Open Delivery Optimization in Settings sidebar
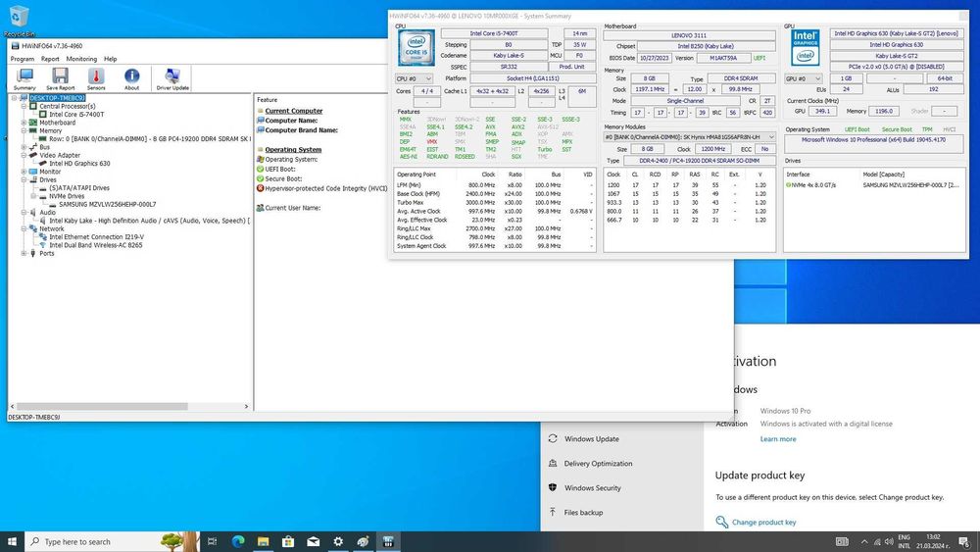 598,463
